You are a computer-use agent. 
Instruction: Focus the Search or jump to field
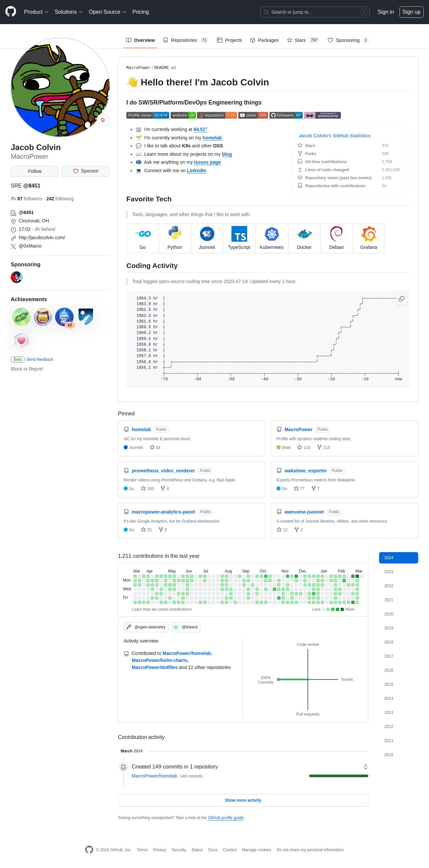point(315,12)
